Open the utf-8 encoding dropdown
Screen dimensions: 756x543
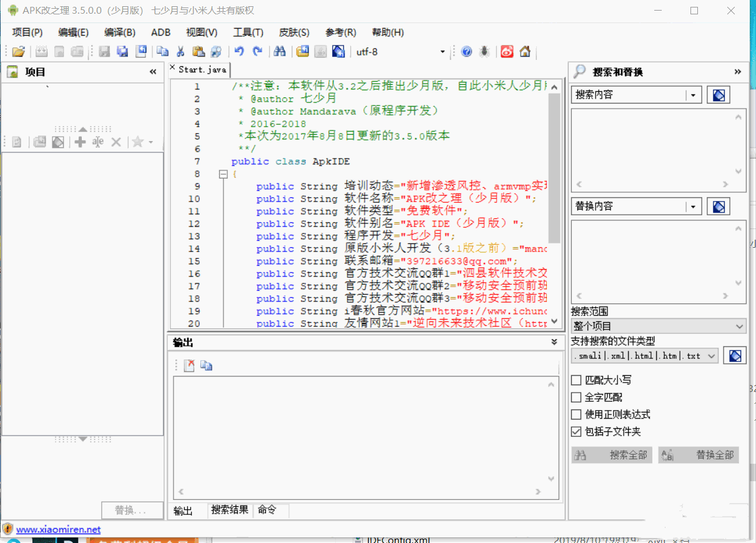443,52
